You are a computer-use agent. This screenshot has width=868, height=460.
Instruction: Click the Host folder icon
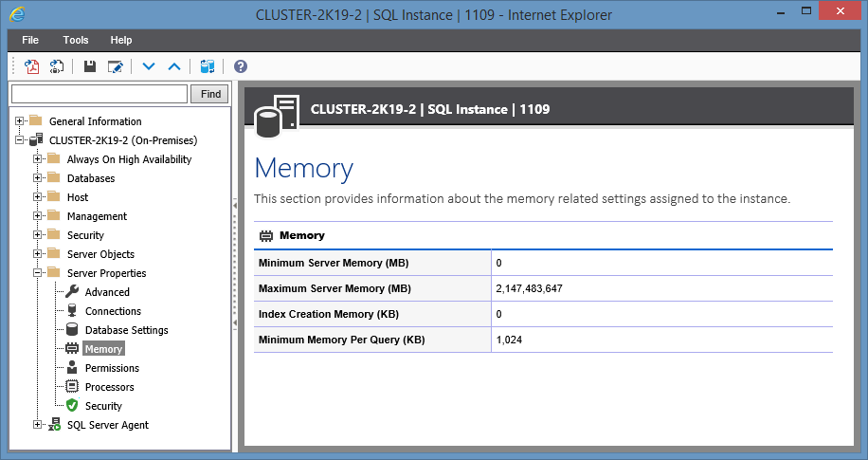tap(54, 196)
